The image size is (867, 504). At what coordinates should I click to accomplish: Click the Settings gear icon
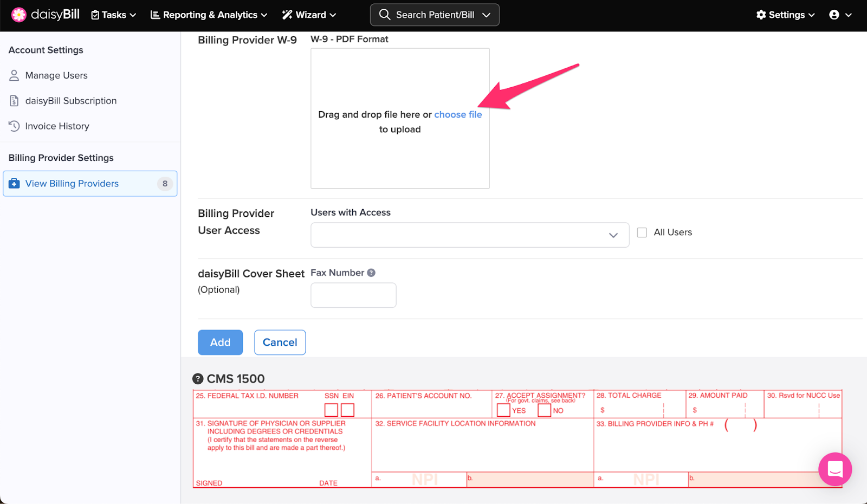(x=761, y=15)
